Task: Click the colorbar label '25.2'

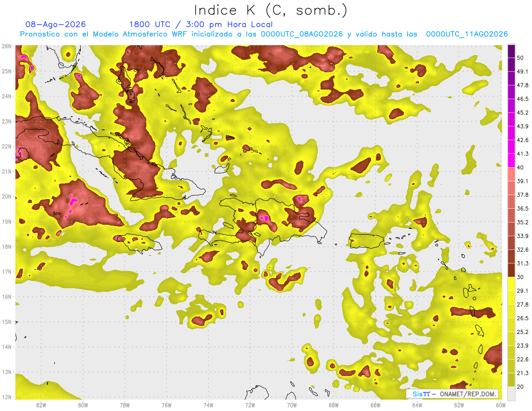Action: (523, 332)
